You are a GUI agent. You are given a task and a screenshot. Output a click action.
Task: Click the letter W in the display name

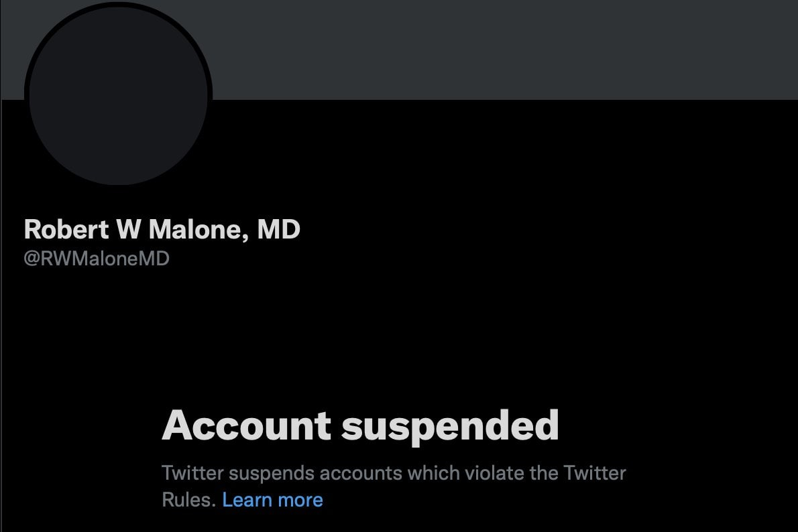click(x=129, y=229)
